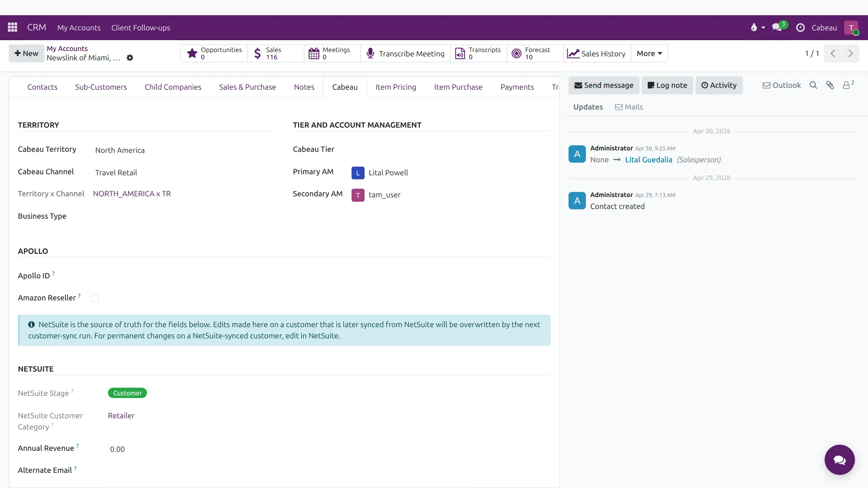The height and width of the screenshot is (488, 868).
Task: Open the Cabeau Territory field
Action: point(184,150)
